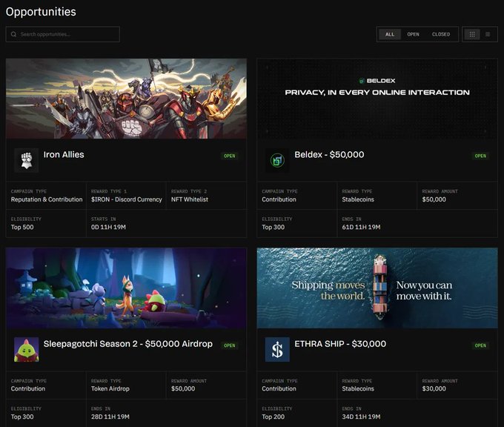This screenshot has height=427, width=504.
Task: Select Beldex 'Stablecoins' reward type
Action: point(358,199)
